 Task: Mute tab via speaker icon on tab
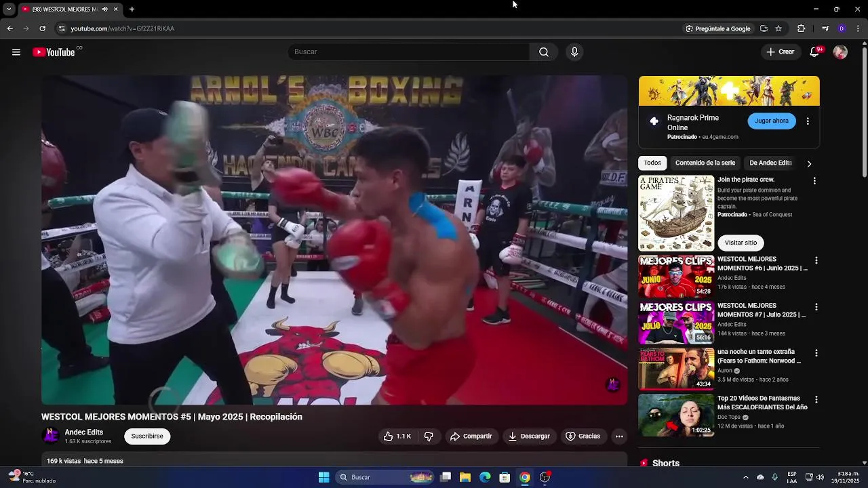pyautogui.click(x=106, y=9)
